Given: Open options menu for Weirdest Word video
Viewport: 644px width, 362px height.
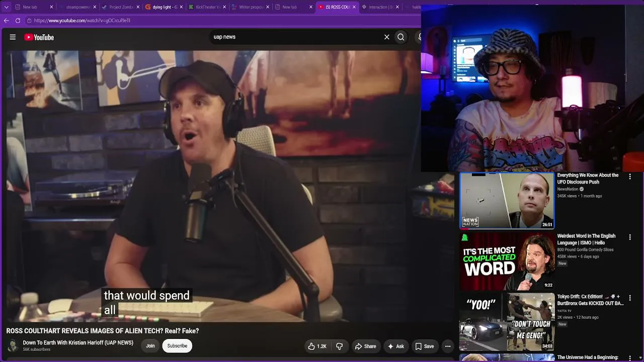Looking at the screenshot, I should tap(630, 237).
